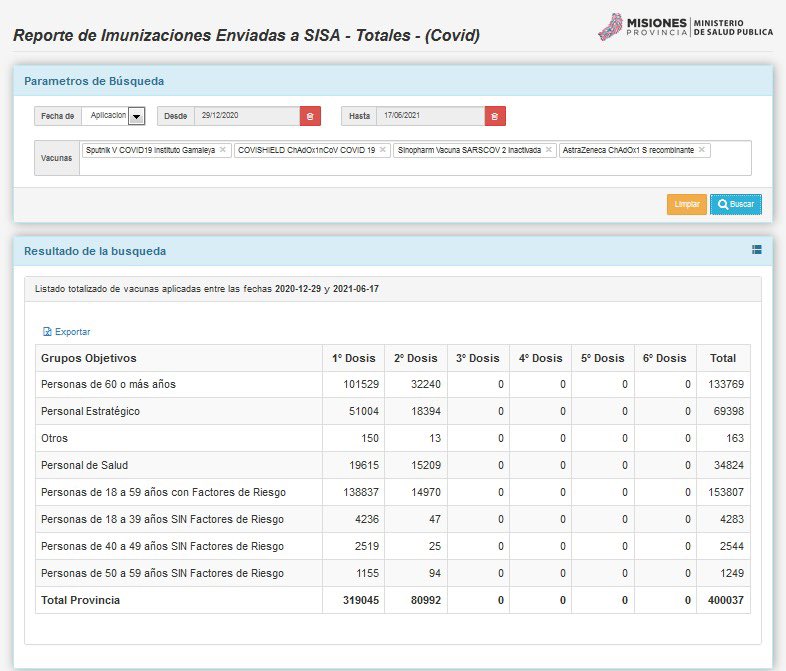Clear the Hasta date with red icon
The height and width of the screenshot is (671, 786).
tap(495, 116)
